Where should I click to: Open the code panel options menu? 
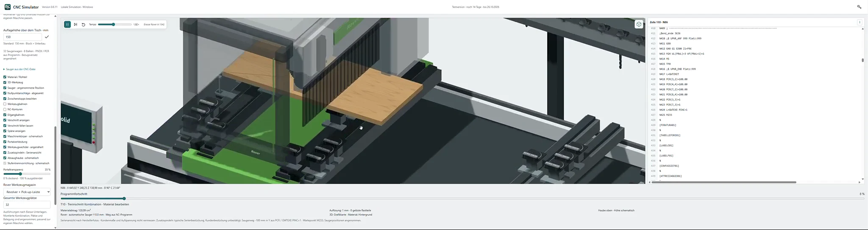(x=860, y=22)
